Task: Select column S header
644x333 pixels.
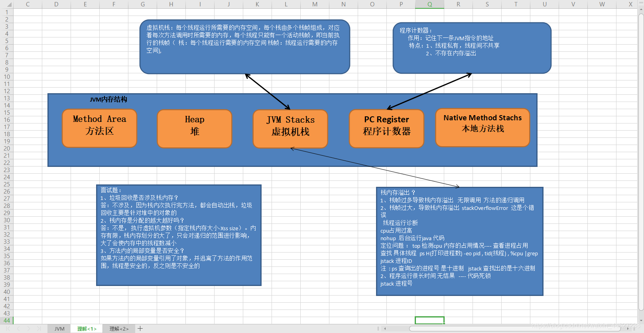Action: coord(487,4)
